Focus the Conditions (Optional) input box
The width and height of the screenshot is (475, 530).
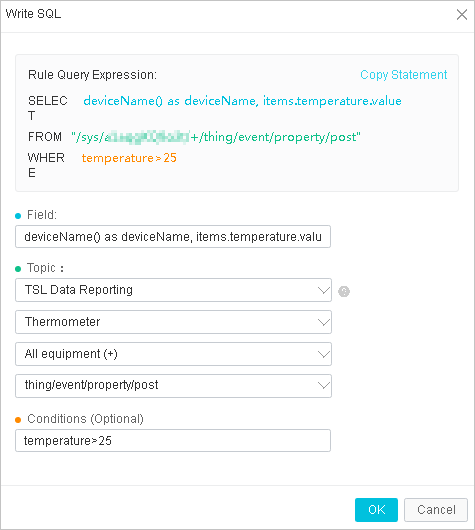coord(173,440)
